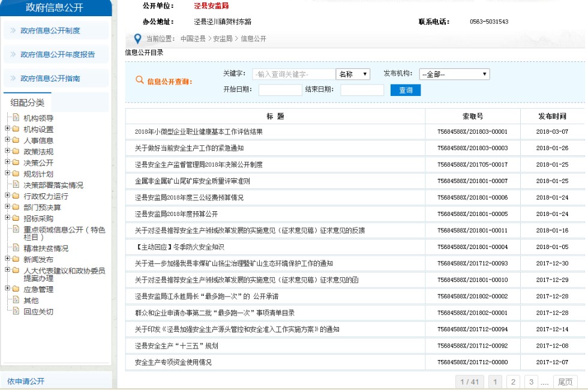
Task: Open 安全生产专项资金使用情况 entry
Action: [x=173, y=362]
